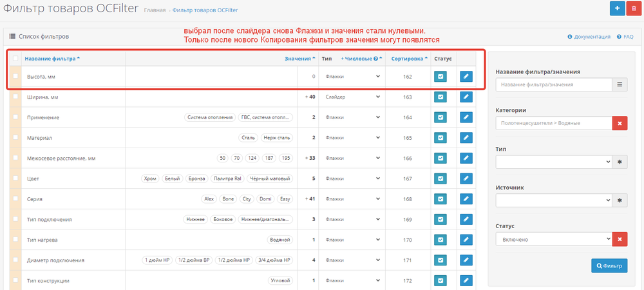Click the red trash delete button
This screenshot has height=290, width=644.
coord(633,8)
